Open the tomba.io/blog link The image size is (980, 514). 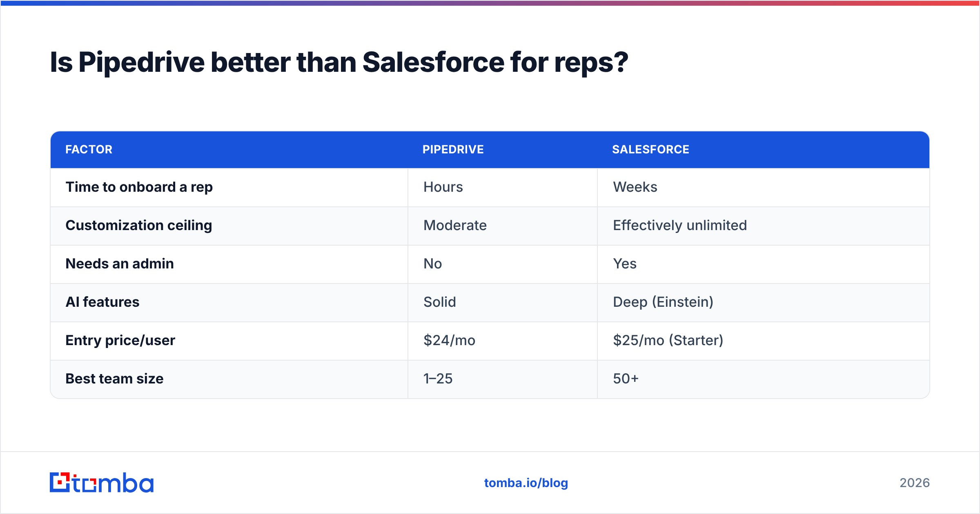coord(526,483)
